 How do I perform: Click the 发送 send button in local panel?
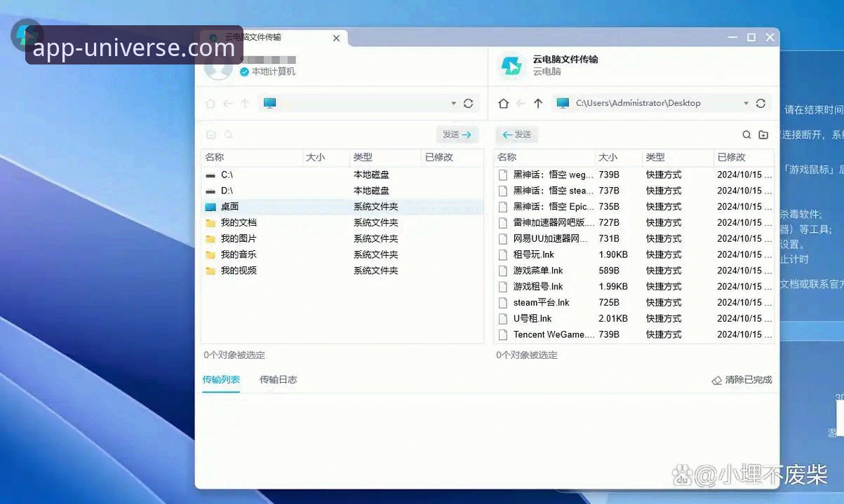coord(457,134)
